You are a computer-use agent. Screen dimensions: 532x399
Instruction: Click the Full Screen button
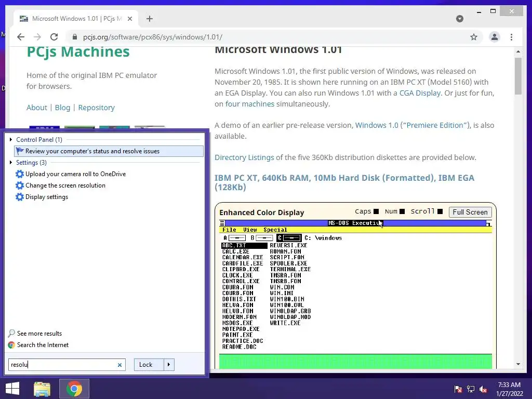coord(470,212)
